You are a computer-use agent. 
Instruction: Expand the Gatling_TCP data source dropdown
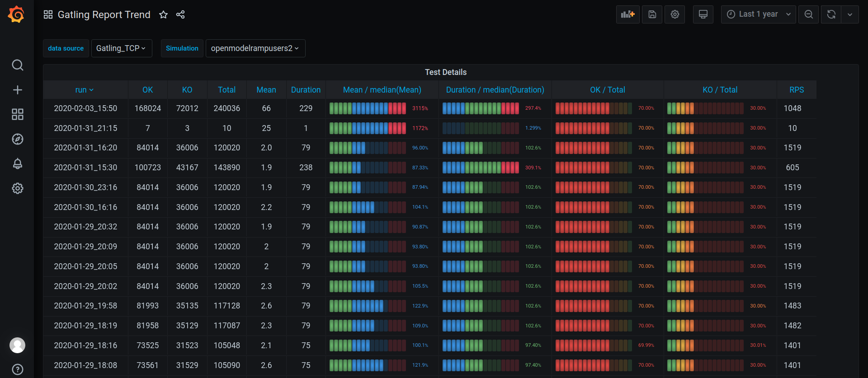tap(121, 48)
